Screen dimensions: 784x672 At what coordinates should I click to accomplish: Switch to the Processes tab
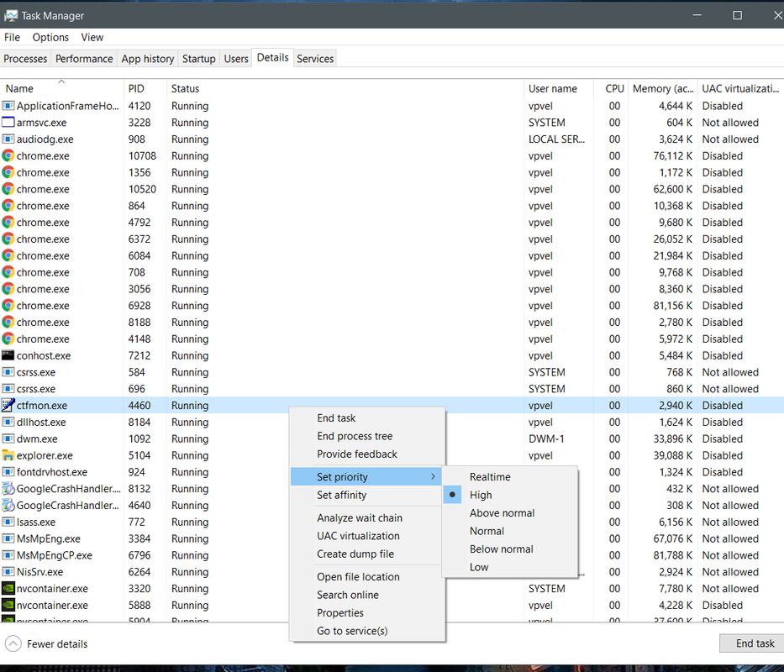click(25, 59)
